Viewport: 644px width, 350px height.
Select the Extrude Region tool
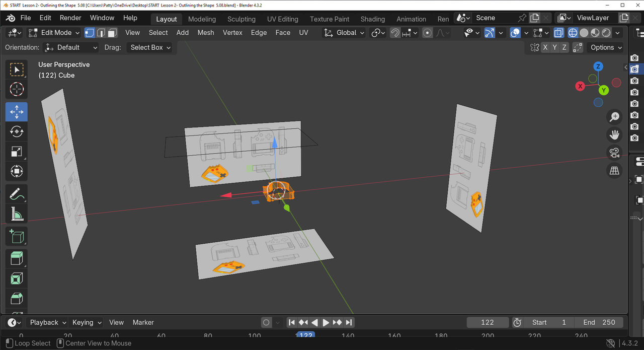click(17, 258)
